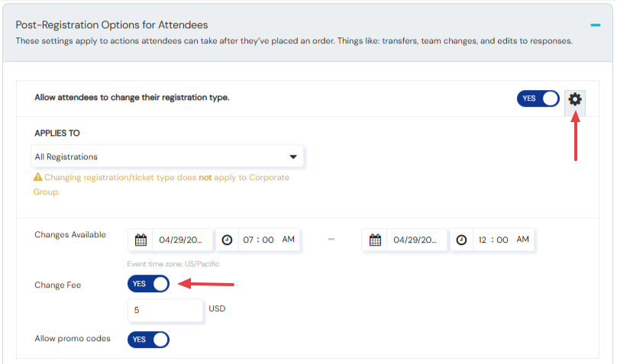Image resolution: width=617 pixels, height=364 pixels.
Task: Click the end time minutes value 00
Action: click(x=502, y=240)
